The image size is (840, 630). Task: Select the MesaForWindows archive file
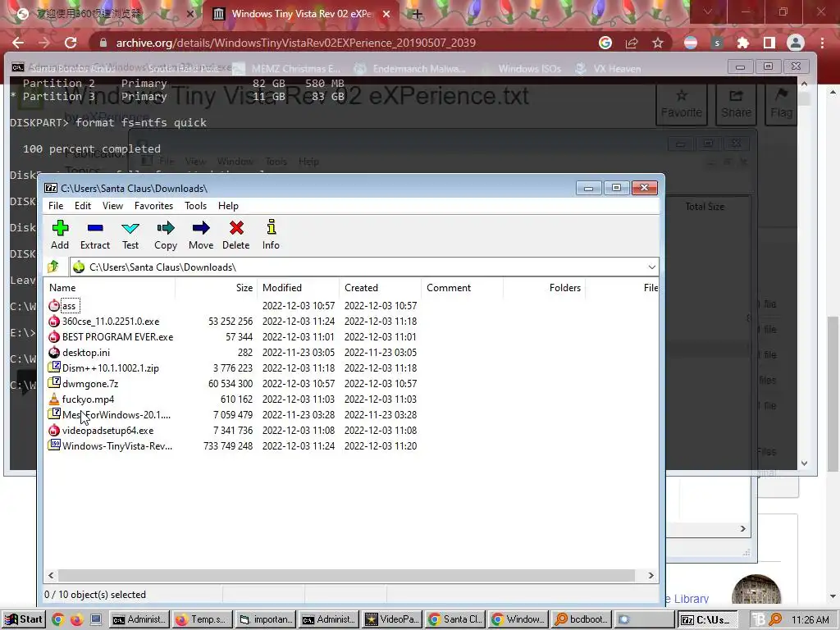(116, 414)
